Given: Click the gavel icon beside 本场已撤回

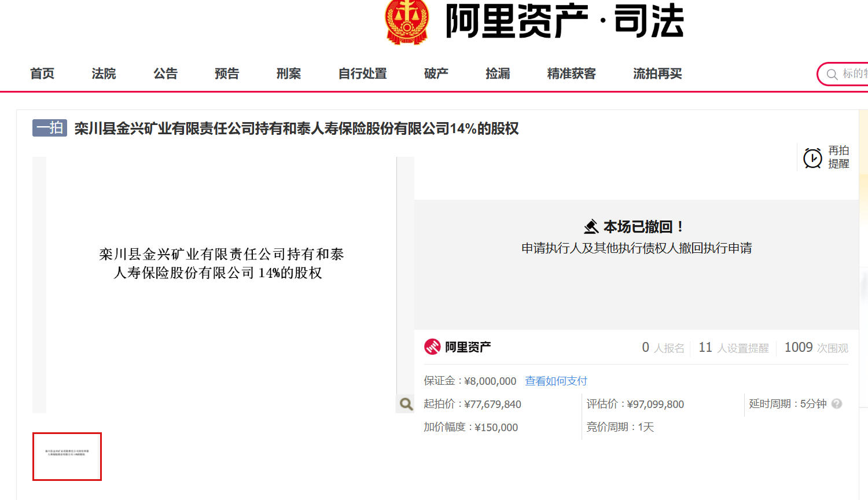Looking at the screenshot, I should (x=591, y=226).
